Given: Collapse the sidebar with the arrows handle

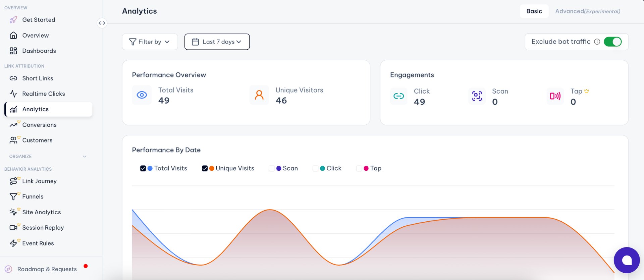Looking at the screenshot, I should 102,23.
